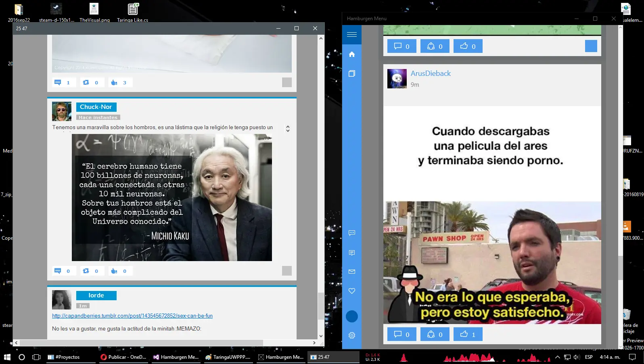The width and height of the screenshot is (644, 364).
Task: Open the taskbar clock showing 4:14 a. m.
Action: [x=610, y=357]
